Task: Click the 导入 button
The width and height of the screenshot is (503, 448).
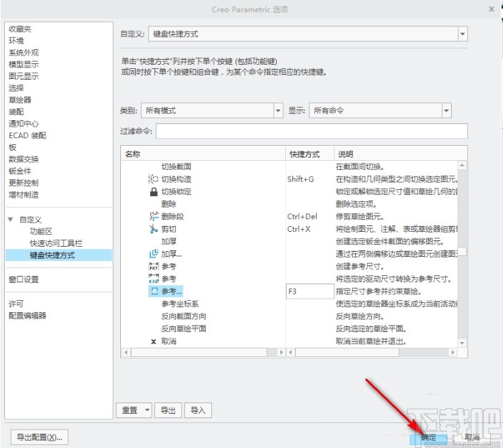Action: pyautogui.click(x=198, y=410)
